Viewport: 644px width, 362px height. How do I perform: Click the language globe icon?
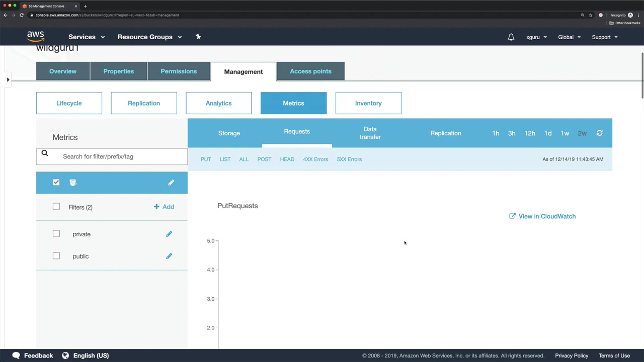pyautogui.click(x=65, y=355)
